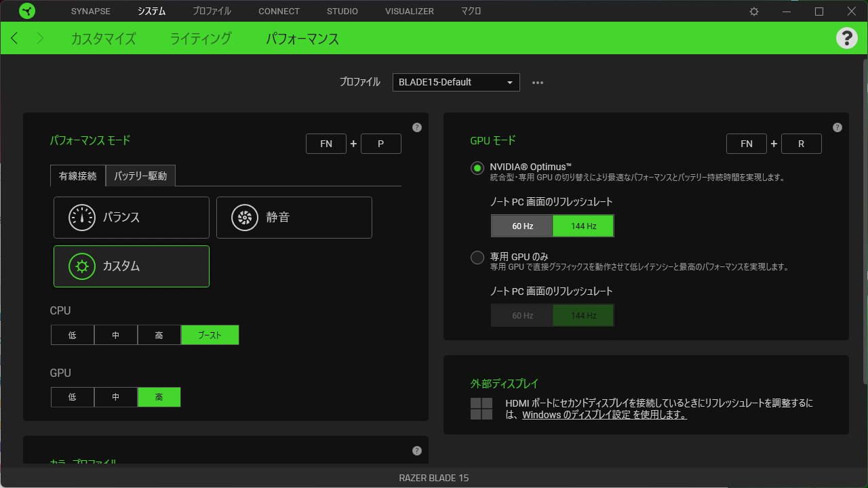Go back with the left arrow
The width and height of the screenshot is (868, 488).
point(14,39)
